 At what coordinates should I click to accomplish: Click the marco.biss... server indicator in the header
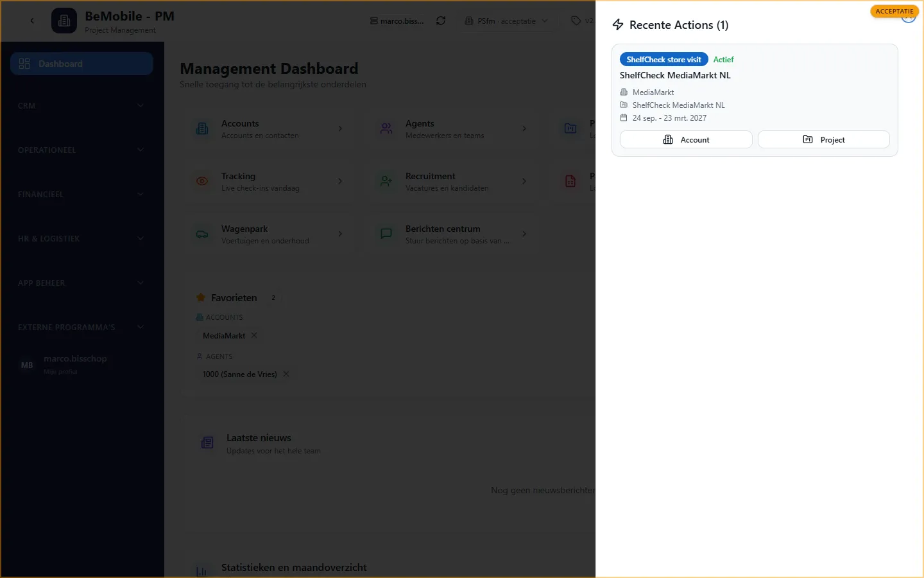pyautogui.click(x=397, y=21)
